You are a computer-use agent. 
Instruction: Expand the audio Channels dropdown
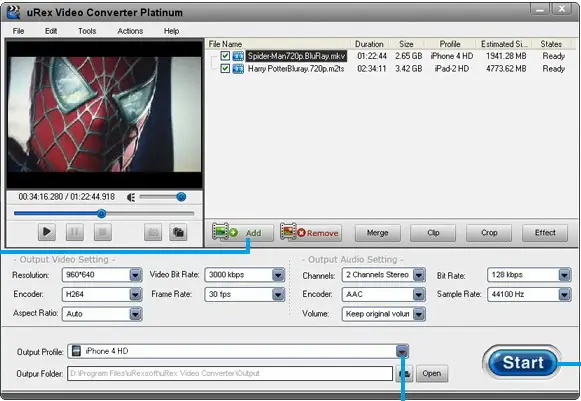pyautogui.click(x=419, y=275)
